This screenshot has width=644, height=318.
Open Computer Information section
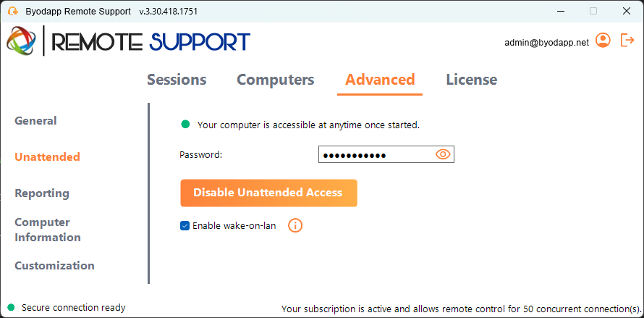coord(48,230)
